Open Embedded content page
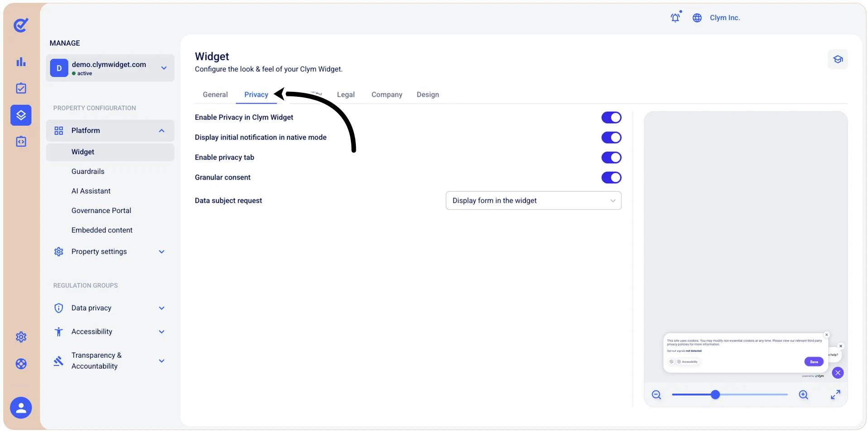This screenshot has width=868, height=432. 102,230
